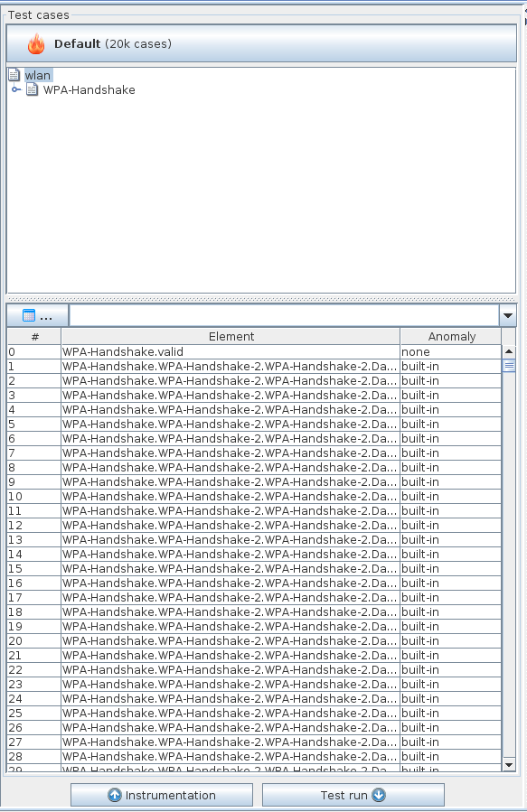Click the filter combo box text field
The width and height of the screenshot is (527, 812).
[284, 315]
